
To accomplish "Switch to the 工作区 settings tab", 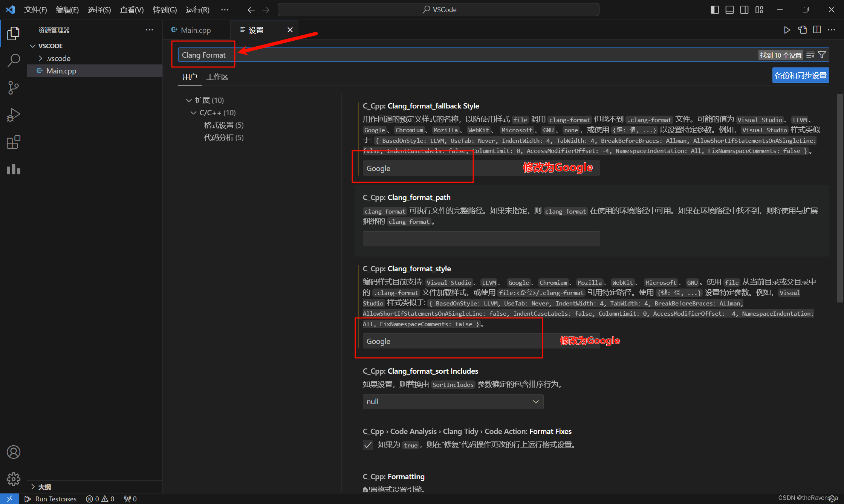I will [217, 77].
